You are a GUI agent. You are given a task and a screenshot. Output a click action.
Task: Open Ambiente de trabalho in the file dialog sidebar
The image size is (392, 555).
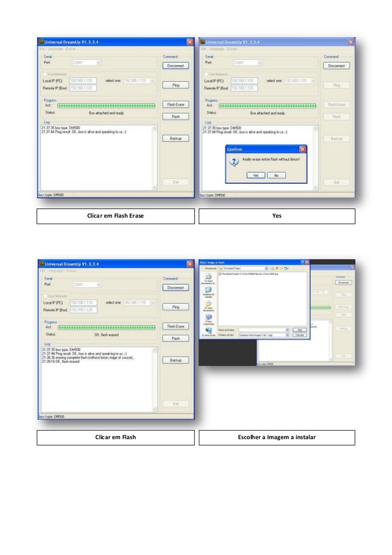point(208,292)
